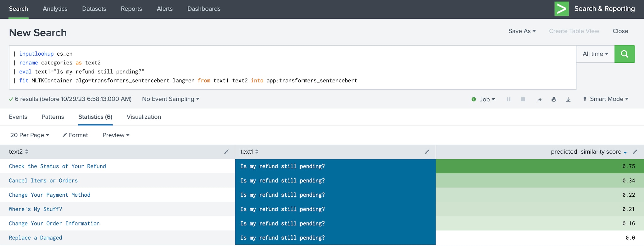Click the green search magnifier button

(x=625, y=54)
